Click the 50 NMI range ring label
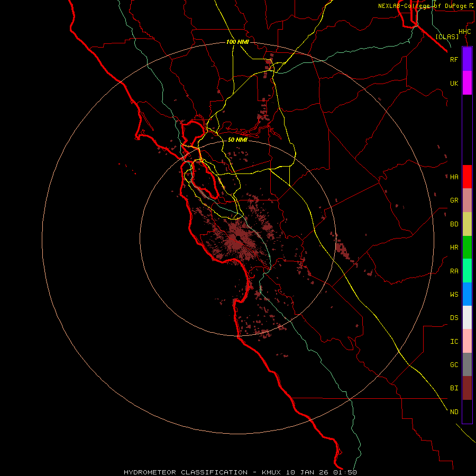Screen dimensions: 476x476 [x=237, y=140]
